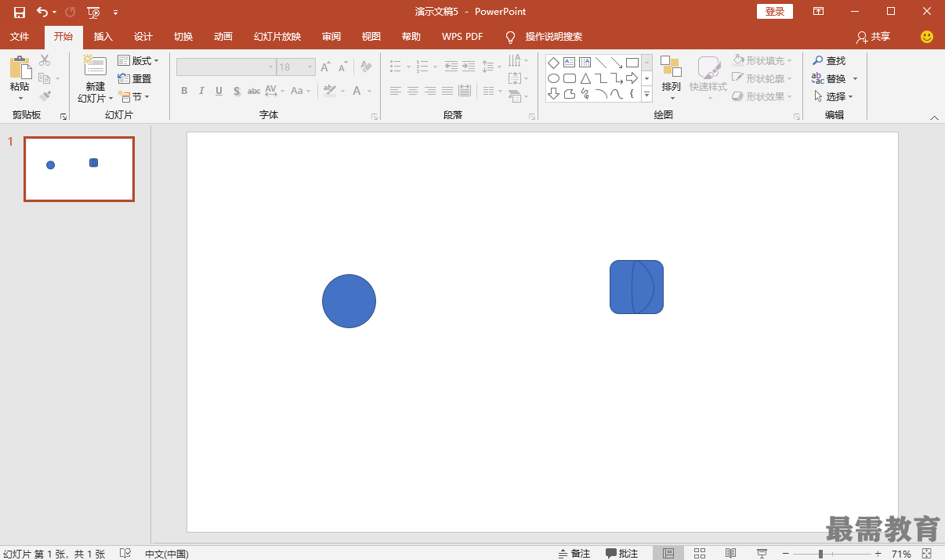Open the Notes (备注) pane
The width and height of the screenshot is (945, 560).
574,553
